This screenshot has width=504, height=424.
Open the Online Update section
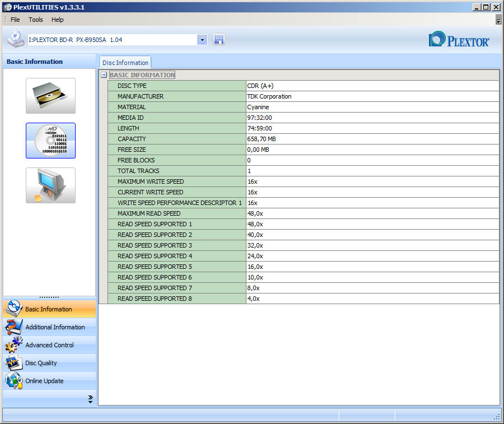(x=49, y=381)
